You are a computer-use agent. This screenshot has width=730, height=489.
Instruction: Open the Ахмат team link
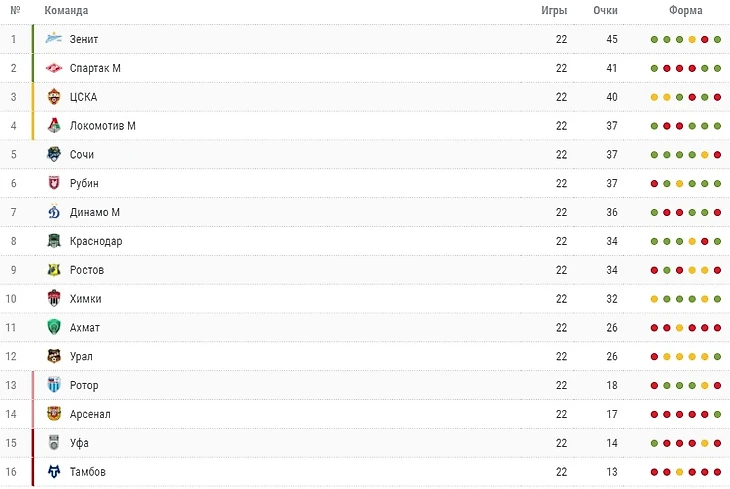(x=85, y=328)
